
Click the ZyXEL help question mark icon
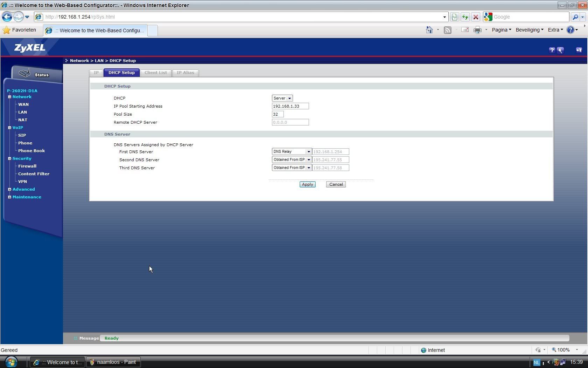(552, 50)
